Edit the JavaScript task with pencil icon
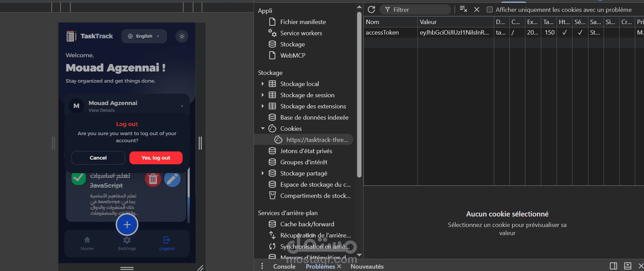The height and width of the screenshot is (271, 644). pos(172,179)
